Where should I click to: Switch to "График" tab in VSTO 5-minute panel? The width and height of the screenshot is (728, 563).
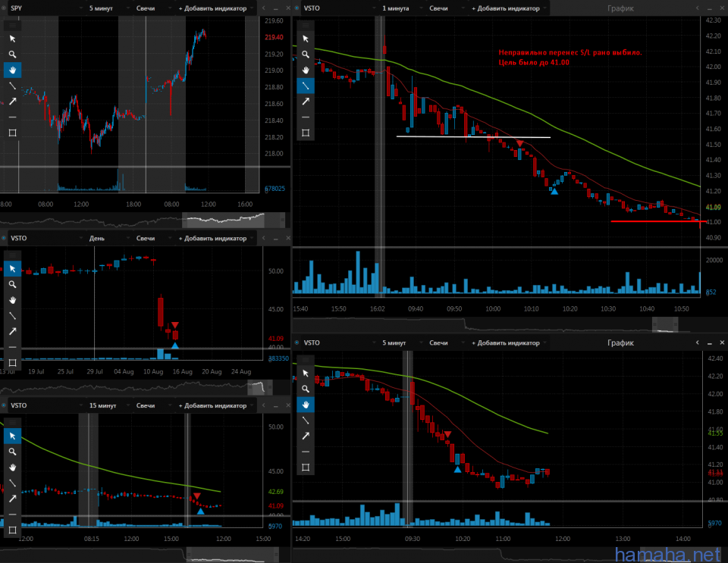pos(620,342)
